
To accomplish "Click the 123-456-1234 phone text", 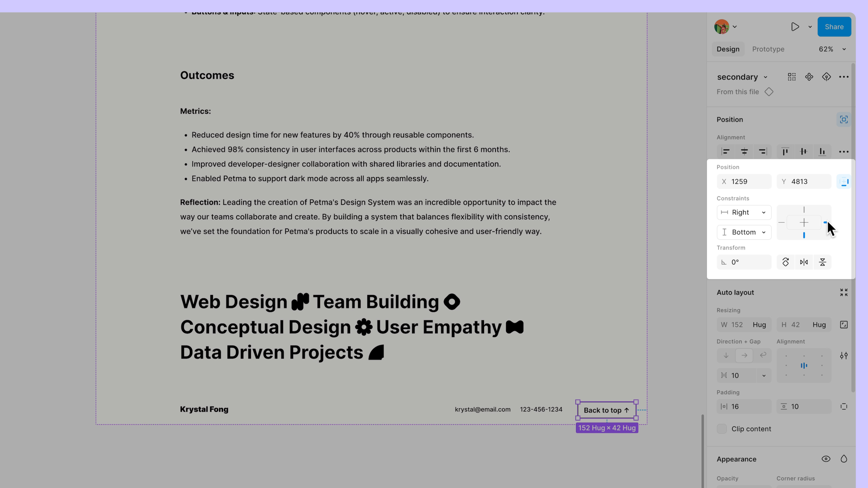I will [541, 410].
